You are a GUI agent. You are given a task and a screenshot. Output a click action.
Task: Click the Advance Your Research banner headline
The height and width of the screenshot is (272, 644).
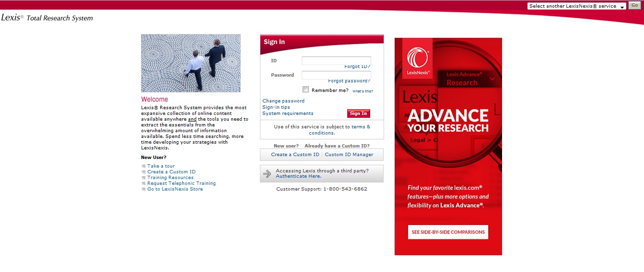click(x=448, y=121)
